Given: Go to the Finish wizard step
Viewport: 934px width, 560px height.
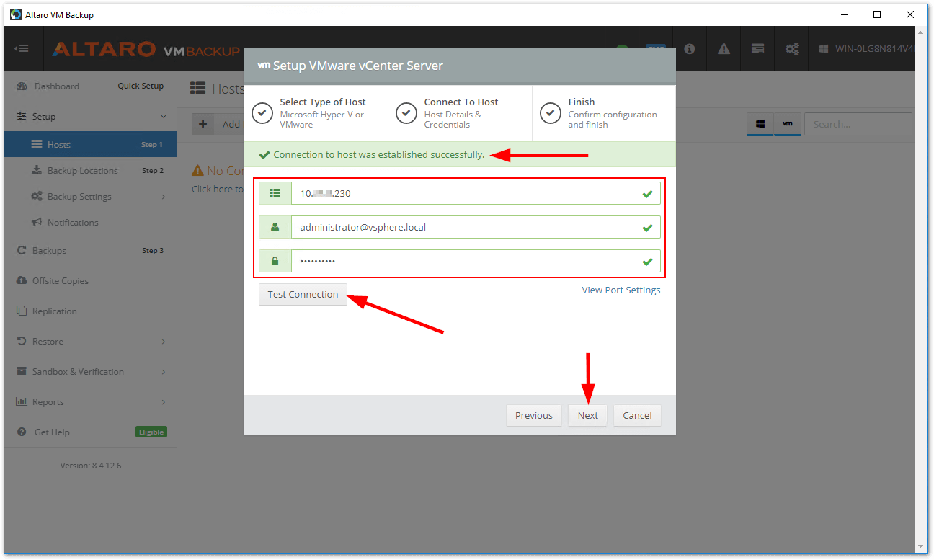Looking at the screenshot, I should 604,113.
